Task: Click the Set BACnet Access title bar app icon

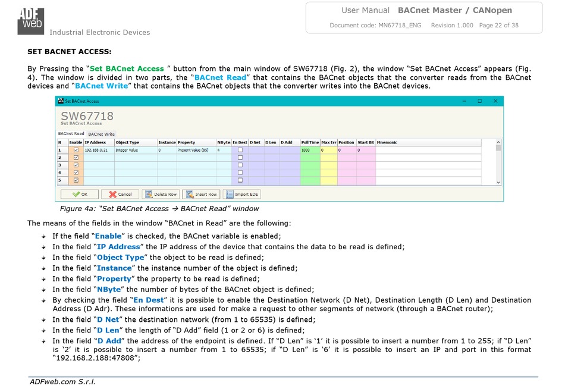Action: (x=61, y=101)
